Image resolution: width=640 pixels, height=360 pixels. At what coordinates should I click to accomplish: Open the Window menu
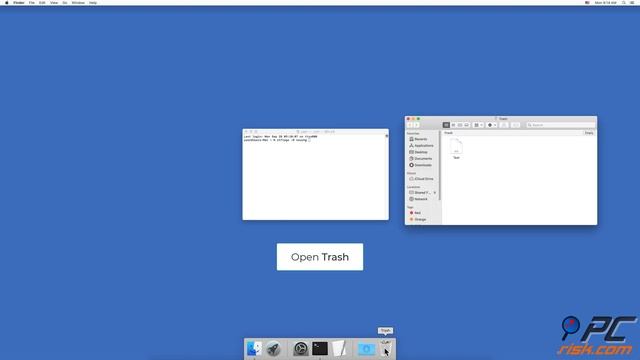pos(78,2)
